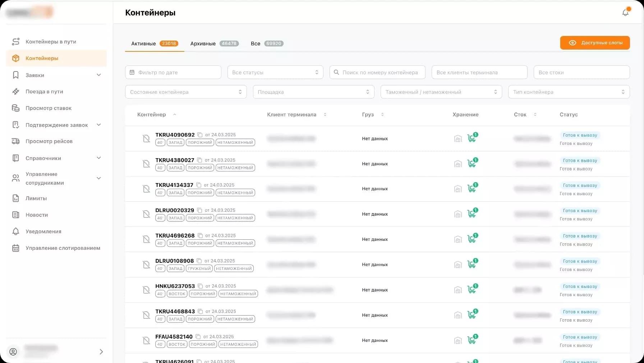This screenshot has width=644, height=363.
Task: Open the Все статусы dropdown
Action: click(x=275, y=72)
